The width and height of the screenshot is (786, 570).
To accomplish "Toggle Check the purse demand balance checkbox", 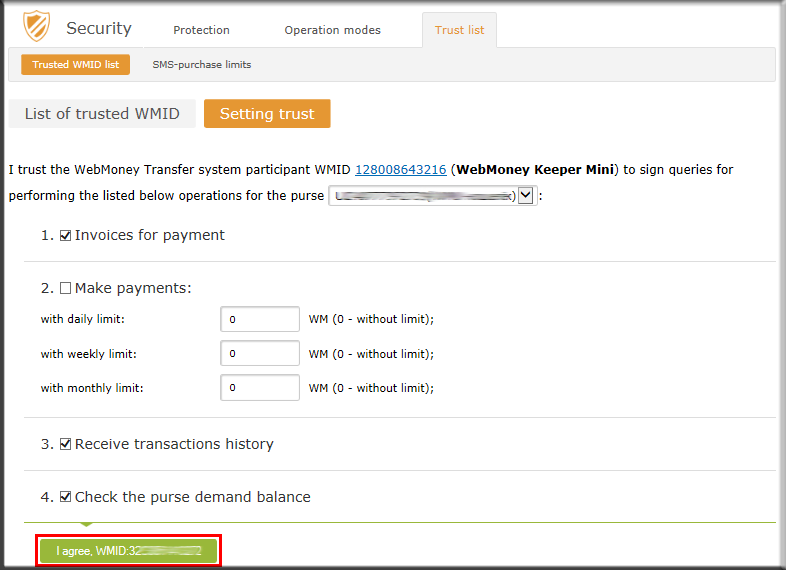I will (x=65, y=497).
